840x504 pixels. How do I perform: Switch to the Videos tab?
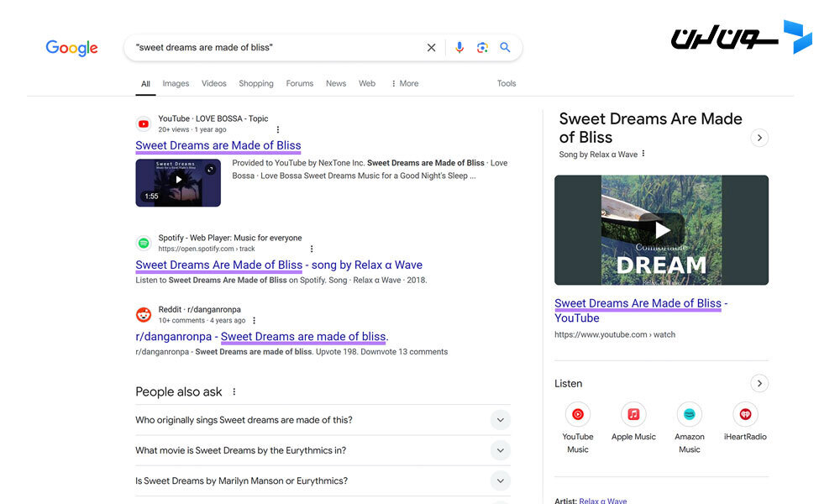coord(213,83)
